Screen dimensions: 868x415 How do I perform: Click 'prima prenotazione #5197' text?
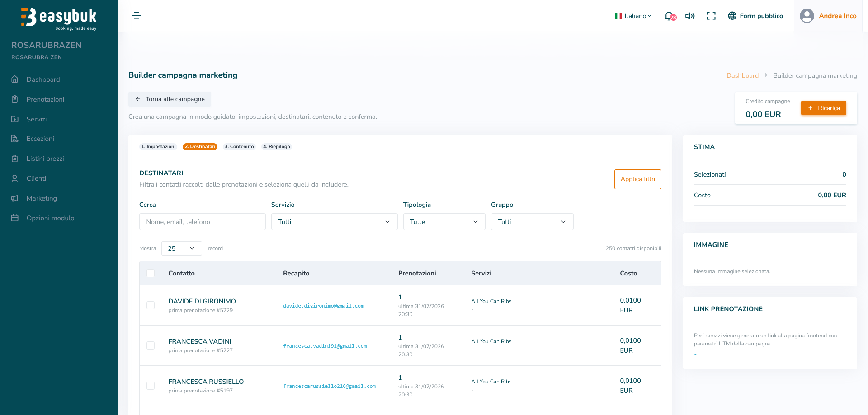200,391
